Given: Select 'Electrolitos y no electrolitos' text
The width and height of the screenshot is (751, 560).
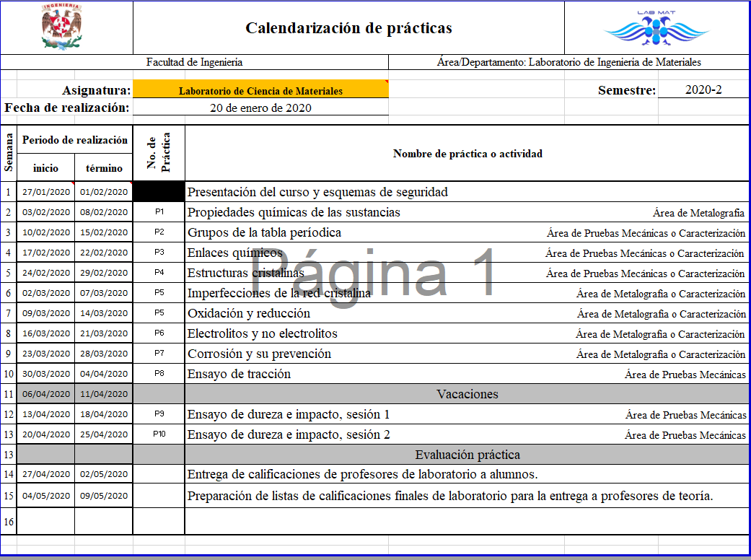Looking at the screenshot, I should pyautogui.click(x=262, y=333).
